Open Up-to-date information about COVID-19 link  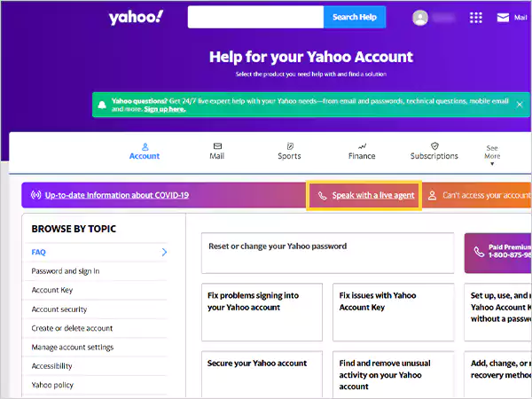click(x=117, y=195)
